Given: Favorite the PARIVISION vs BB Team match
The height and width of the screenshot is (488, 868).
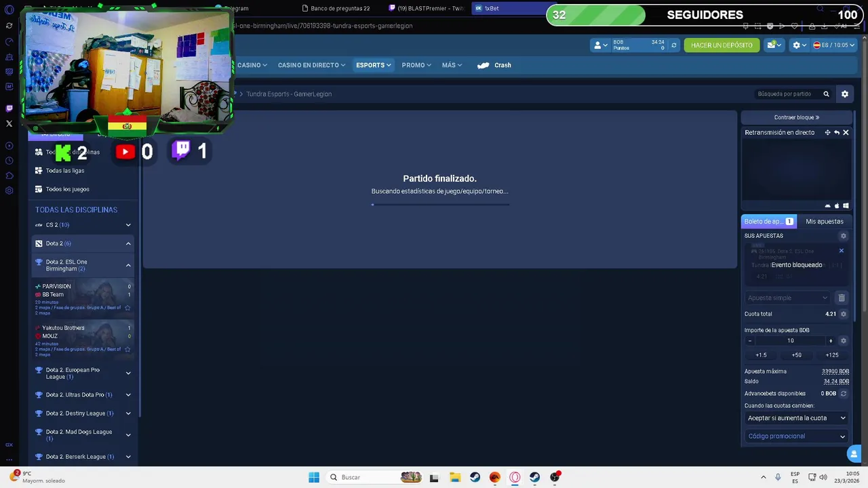Looking at the screenshot, I should point(127,308).
